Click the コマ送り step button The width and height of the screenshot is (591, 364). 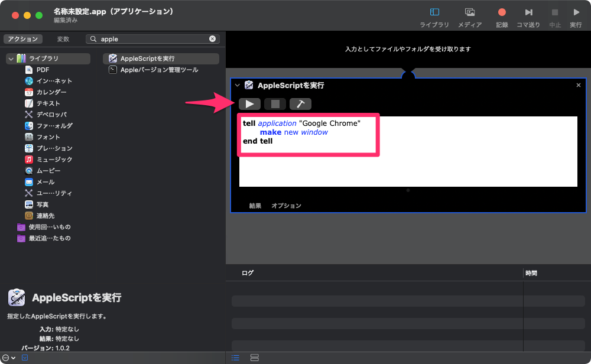(x=528, y=17)
